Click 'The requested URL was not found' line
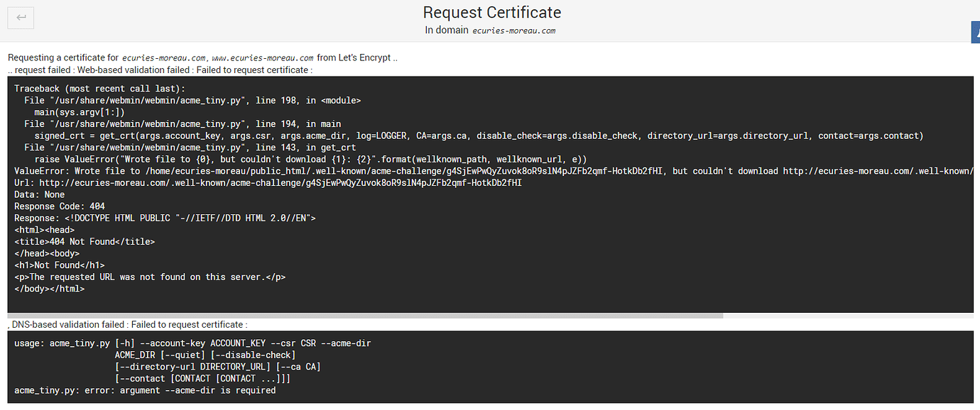The width and height of the screenshot is (980, 410). [x=150, y=277]
